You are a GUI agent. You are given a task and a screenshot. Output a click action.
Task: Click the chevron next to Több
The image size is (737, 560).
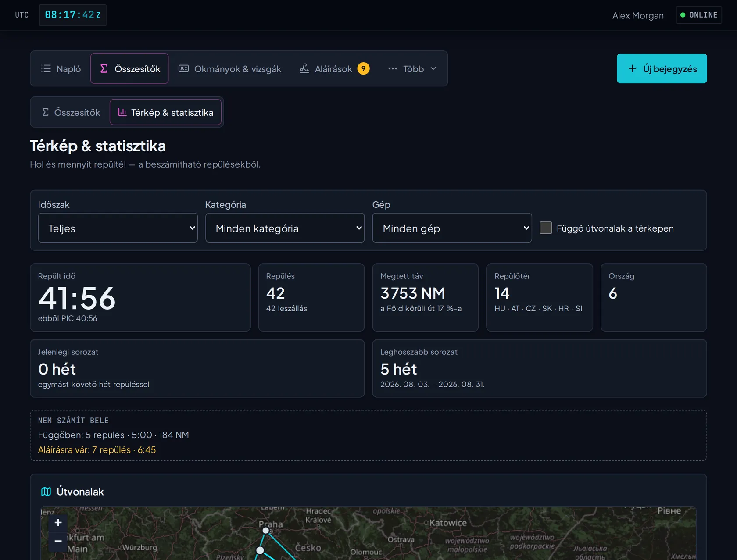point(433,68)
